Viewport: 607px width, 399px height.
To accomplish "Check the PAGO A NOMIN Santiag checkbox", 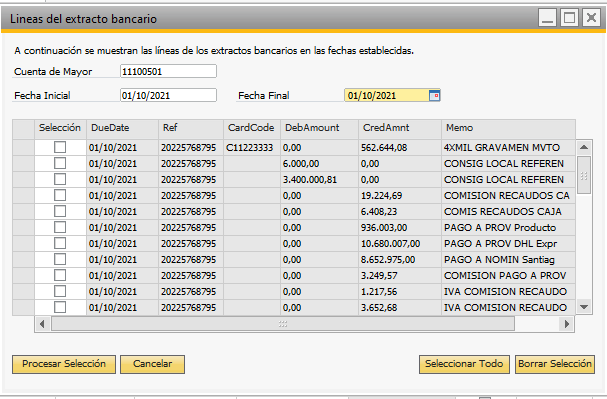I will (60, 259).
